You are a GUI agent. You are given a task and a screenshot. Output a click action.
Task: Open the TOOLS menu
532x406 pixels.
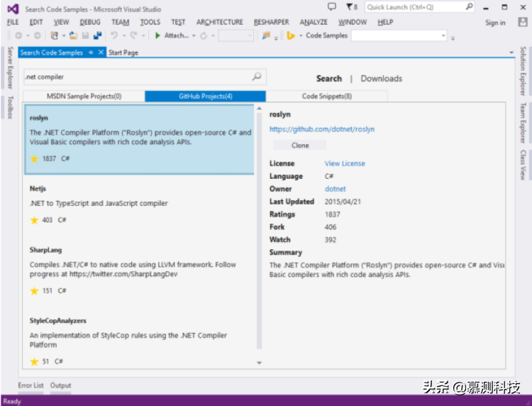pyautogui.click(x=150, y=23)
